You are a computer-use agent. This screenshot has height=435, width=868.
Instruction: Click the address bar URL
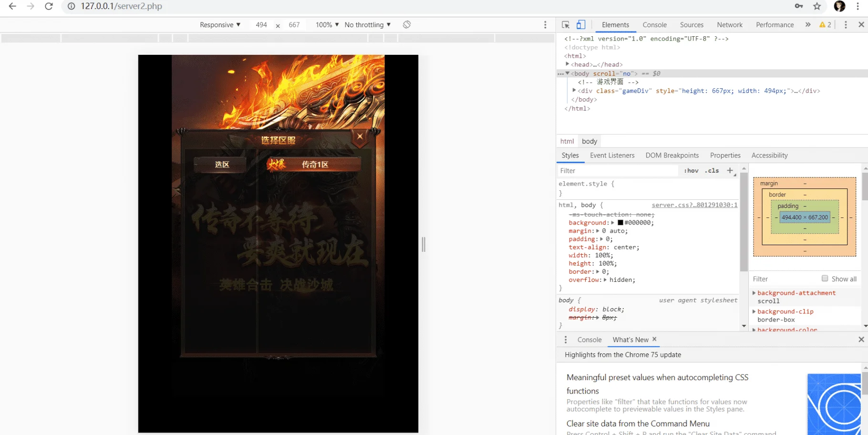pos(121,6)
